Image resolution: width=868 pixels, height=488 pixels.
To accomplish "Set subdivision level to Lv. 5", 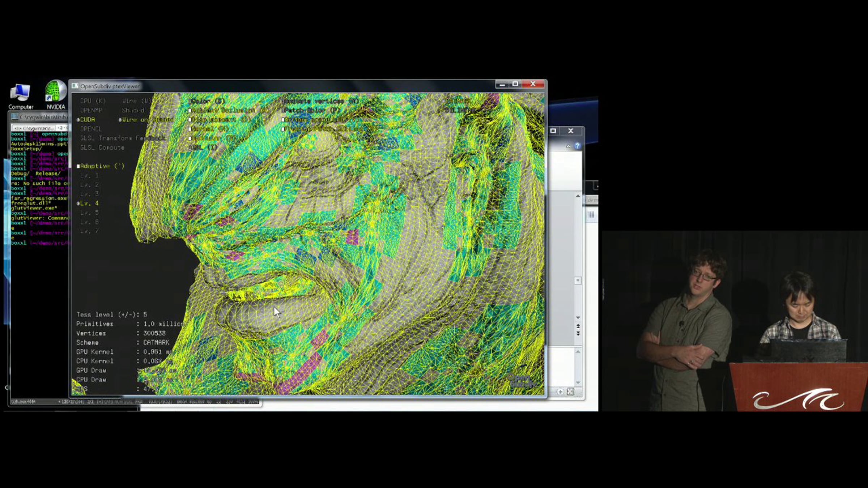I will (x=89, y=213).
